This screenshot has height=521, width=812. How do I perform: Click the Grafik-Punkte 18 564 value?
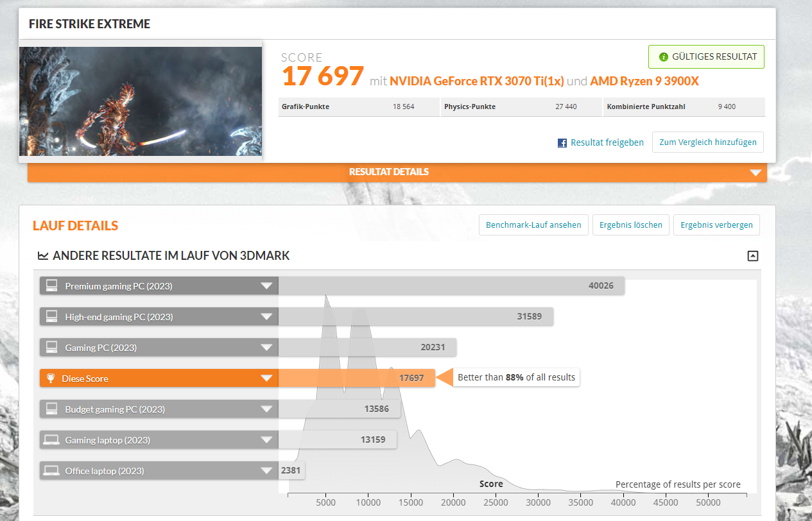(x=403, y=107)
